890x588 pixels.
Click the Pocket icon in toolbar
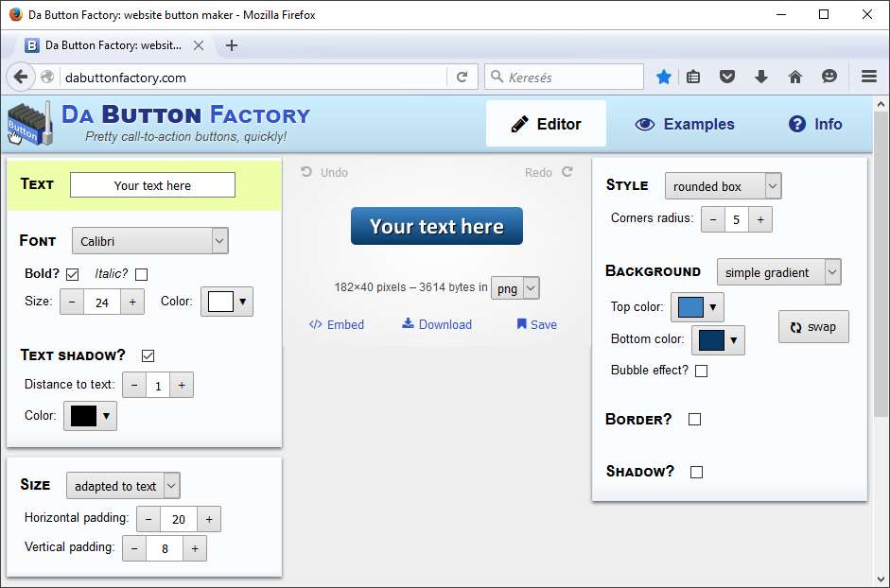tap(727, 77)
